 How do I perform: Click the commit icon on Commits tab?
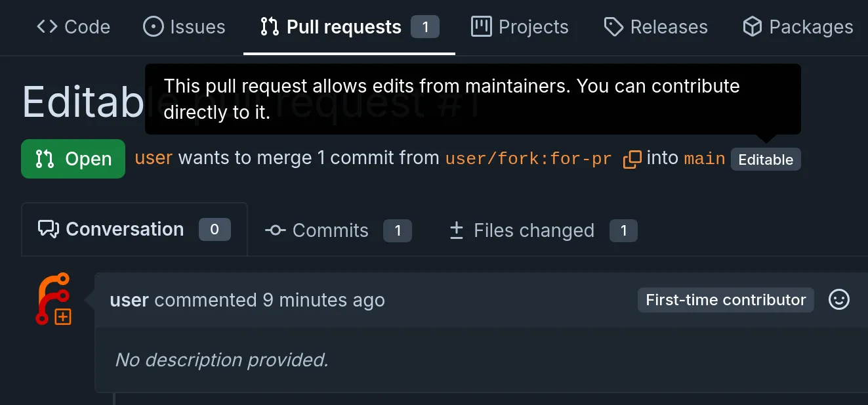coord(276,230)
